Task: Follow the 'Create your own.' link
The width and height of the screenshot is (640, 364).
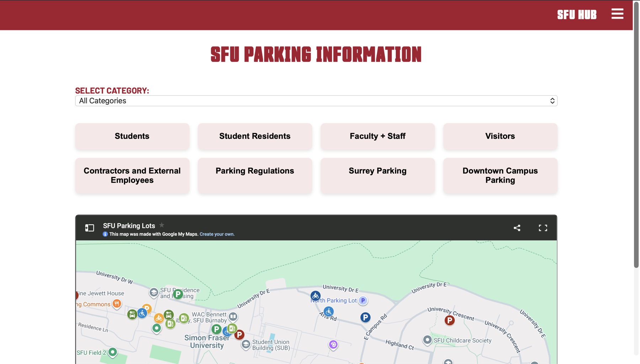Action: 217,234
